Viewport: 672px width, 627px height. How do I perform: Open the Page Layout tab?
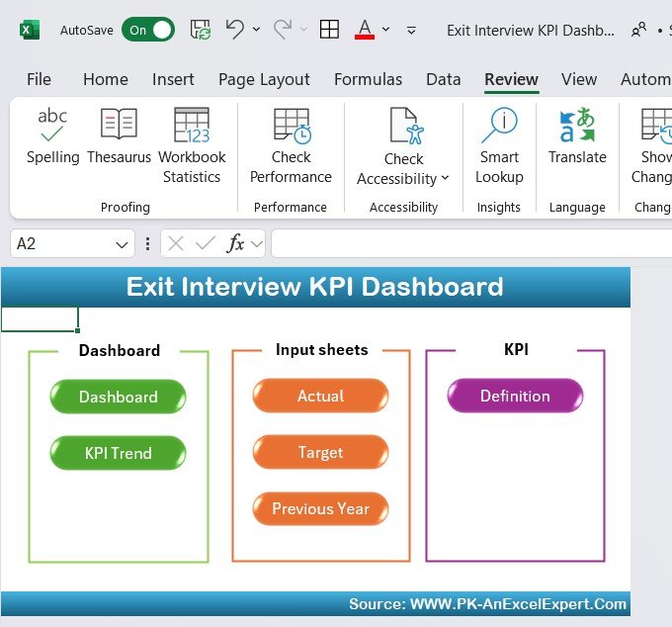click(264, 79)
